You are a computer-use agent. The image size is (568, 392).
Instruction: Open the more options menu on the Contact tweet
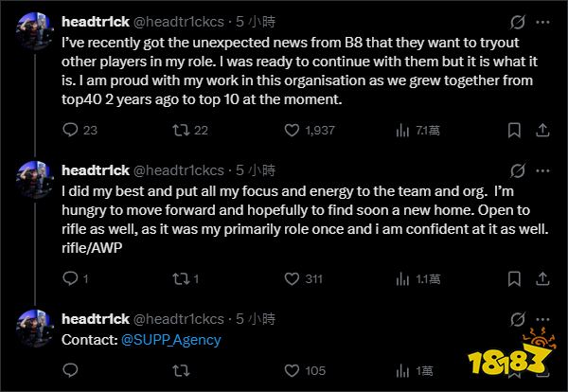(545, 318)
